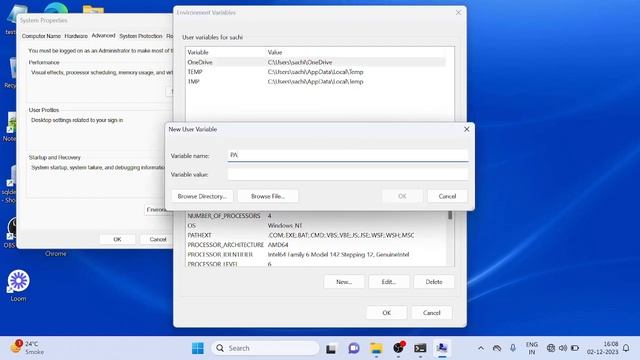Click the magnifier icon in taskbar search
This screenshot has width=640, height=360.
(220, 348)
